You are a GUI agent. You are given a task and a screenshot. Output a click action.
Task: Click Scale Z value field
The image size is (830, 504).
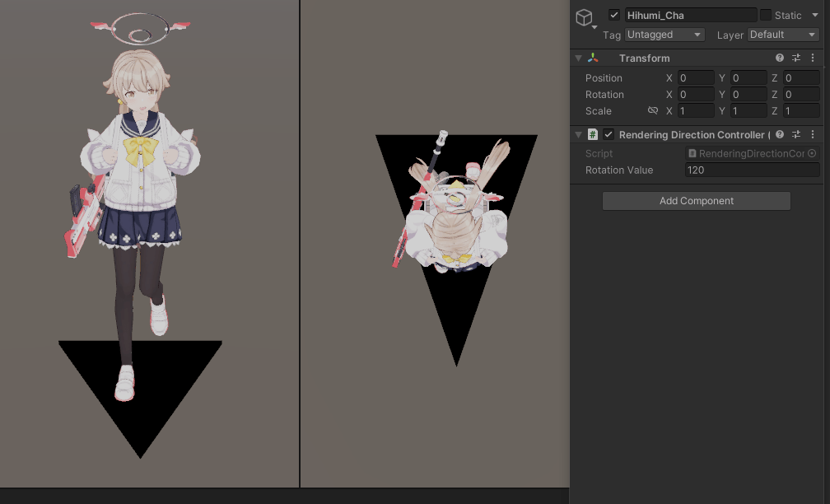[x=801, y=110]
